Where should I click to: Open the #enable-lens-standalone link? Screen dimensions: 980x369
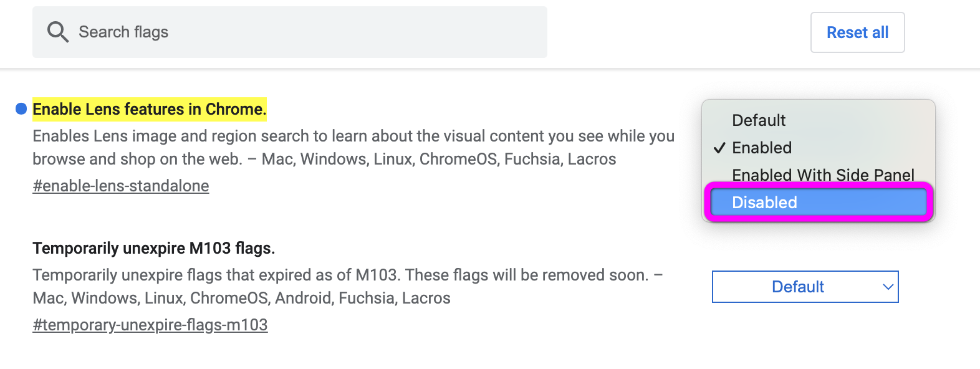(121, 186)
